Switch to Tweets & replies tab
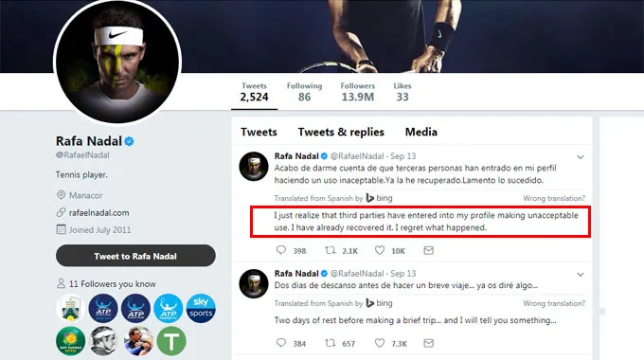Image resolution: width=644 pixels, height=360 pixels. [x=341, y=132]
